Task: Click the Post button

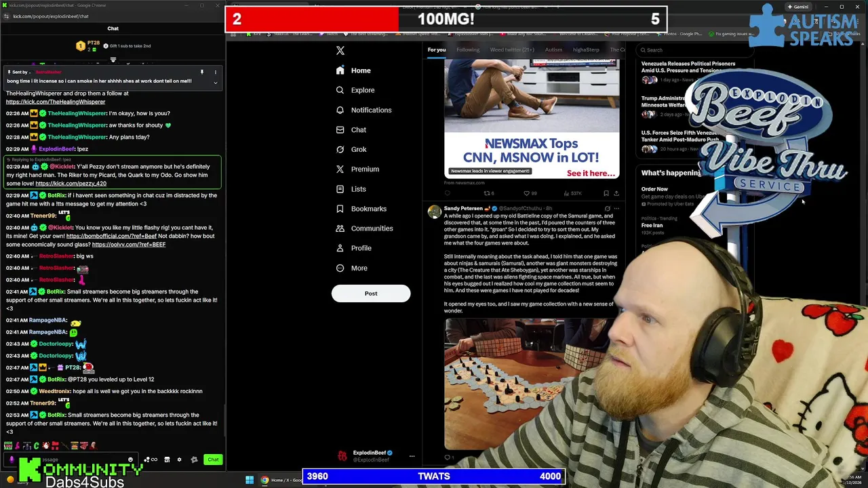Action: click(x=371, y=293)
